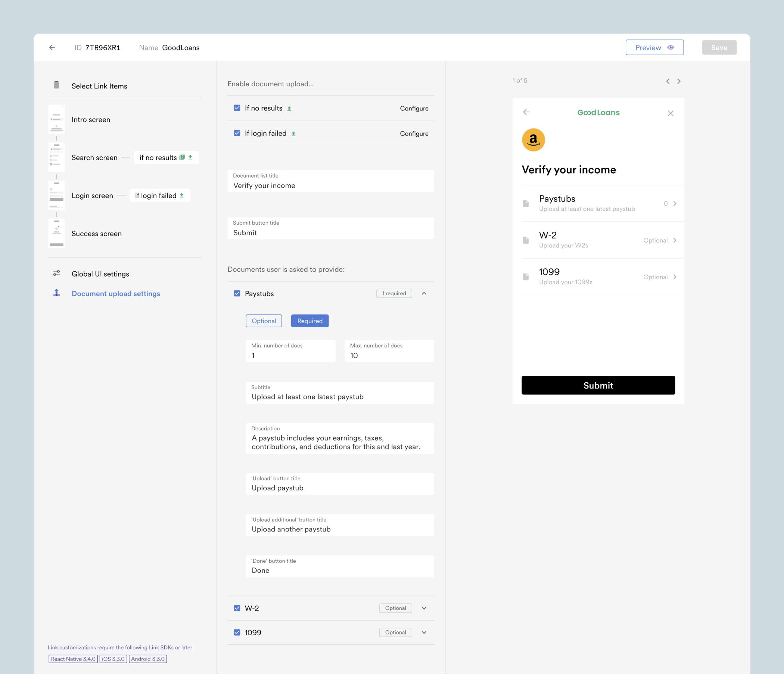
Task: Open Document upload settings menu item
Action: [x=116, y=293]
